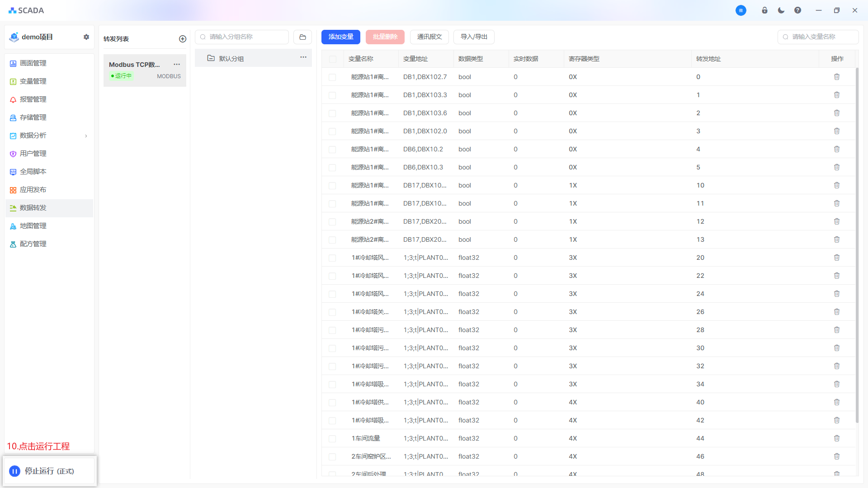Click the 导入/导出 button
Viewport: 868px width, 488px height.
pos(473,37)
